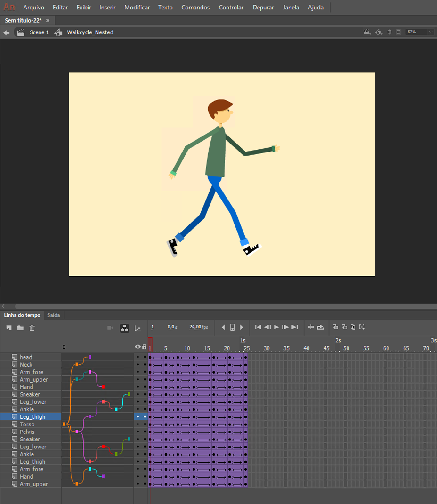Open the edit scene dropdown icon
The width and height of the screenshot is (437, 504).
click(x=367, y=32)
